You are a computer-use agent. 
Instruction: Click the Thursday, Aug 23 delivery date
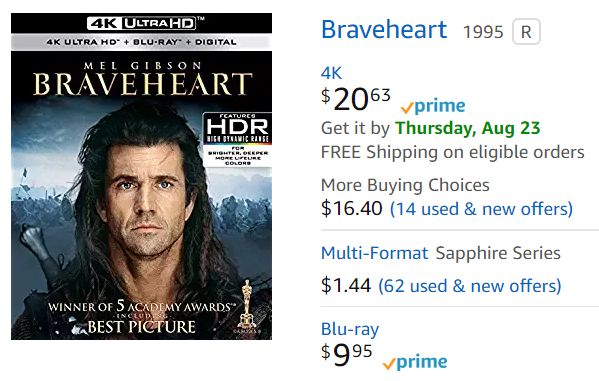click(468, 128)
